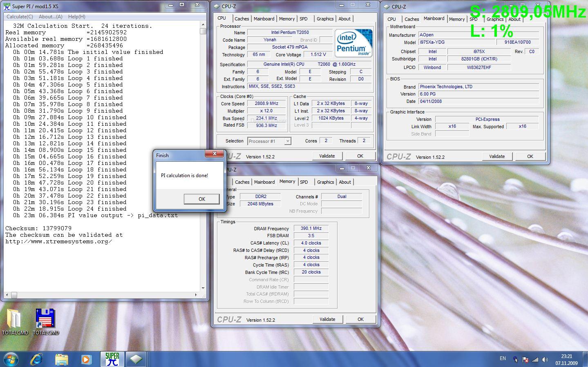Open the TOTALCMD folder desktop icon
588x367 pixels.
(x=15, y=322)
